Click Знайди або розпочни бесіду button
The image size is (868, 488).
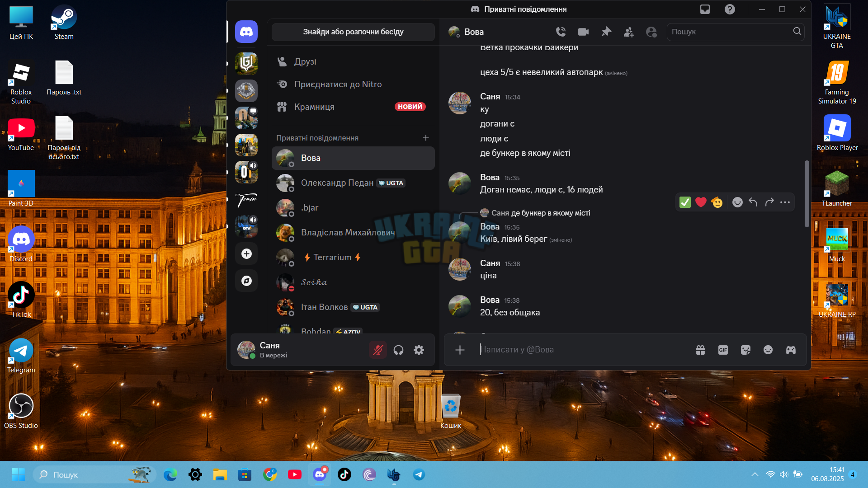tap(353, 32)
